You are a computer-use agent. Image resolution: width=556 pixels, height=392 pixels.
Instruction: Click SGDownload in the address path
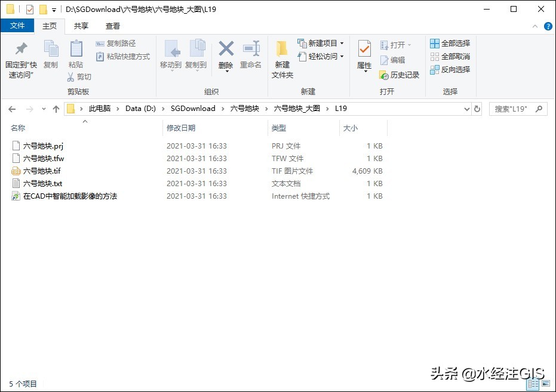pos(193,109)
